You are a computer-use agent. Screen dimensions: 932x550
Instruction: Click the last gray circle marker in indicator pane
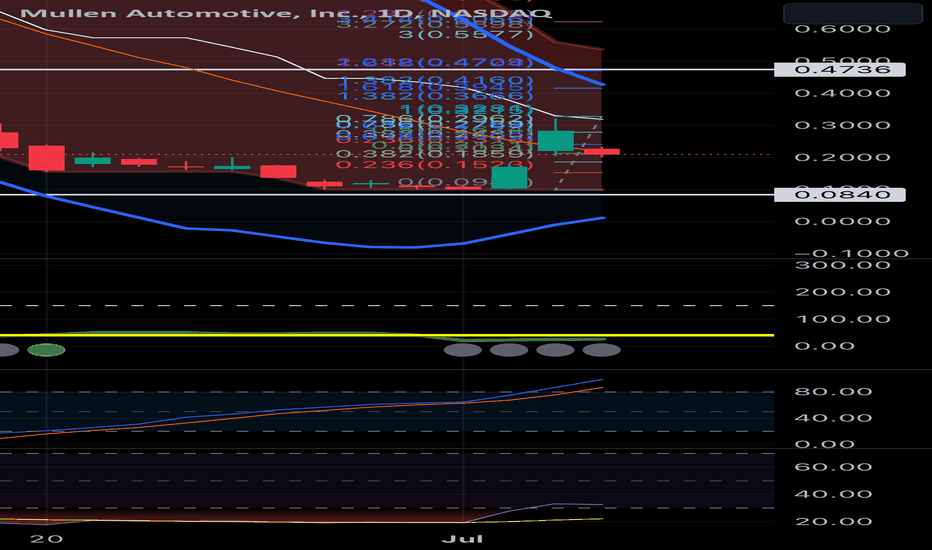tap(602, 350)
